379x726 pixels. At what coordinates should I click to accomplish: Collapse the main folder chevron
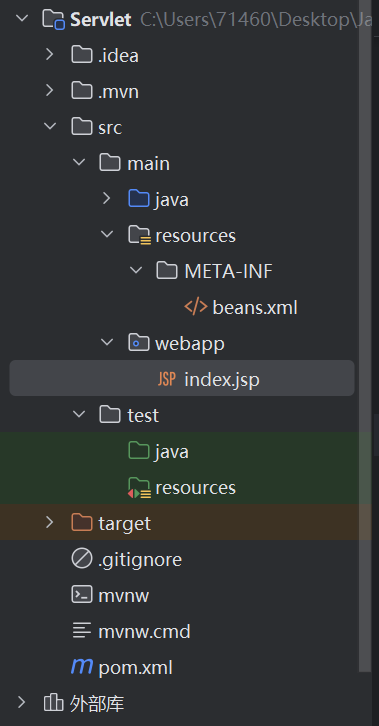pos(79,163)
